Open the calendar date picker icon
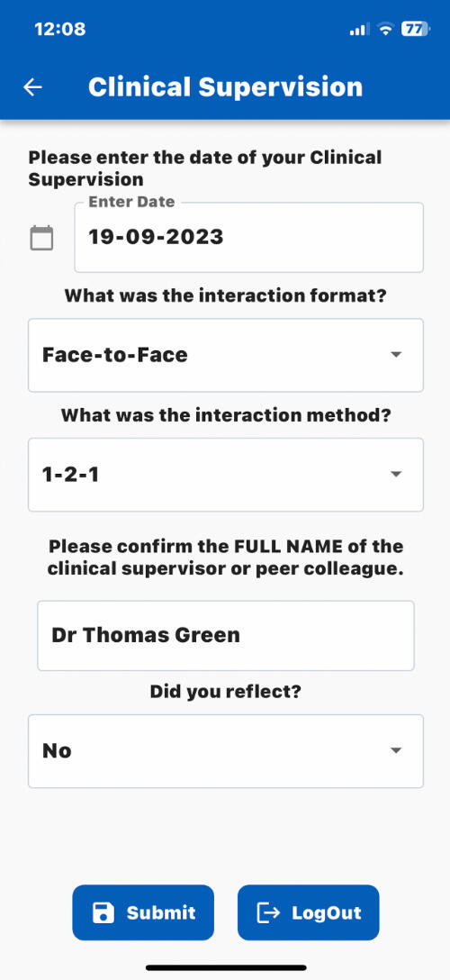This screenshot has height=980, width=450. tap(41, 238)
